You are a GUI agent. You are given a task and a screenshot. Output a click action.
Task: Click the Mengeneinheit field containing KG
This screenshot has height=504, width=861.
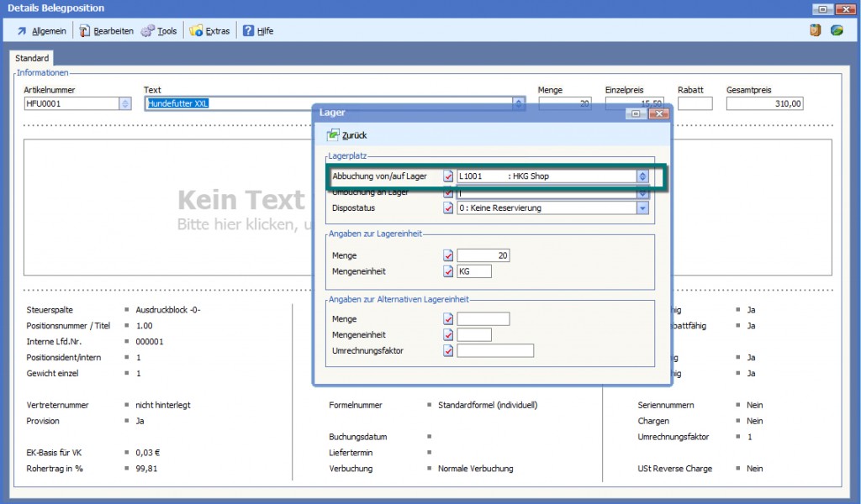pos(474,271)
